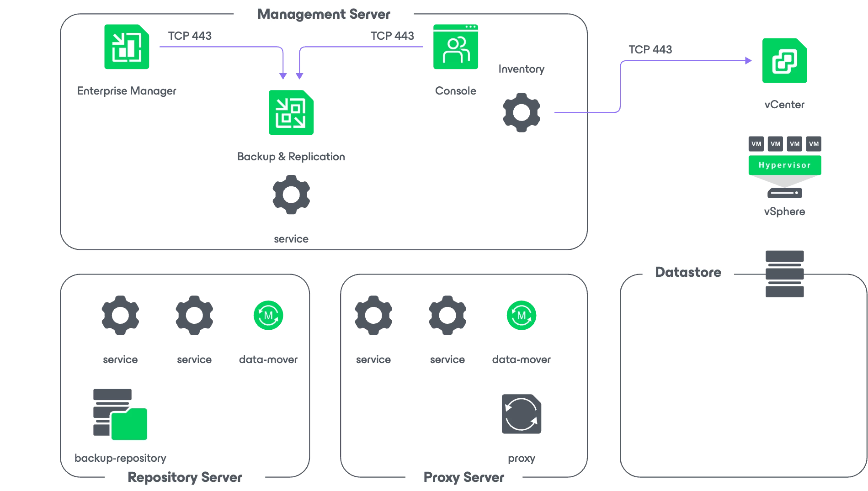Click the backup-repository label
The image size is (868, 491).
[x=120, y=458]
